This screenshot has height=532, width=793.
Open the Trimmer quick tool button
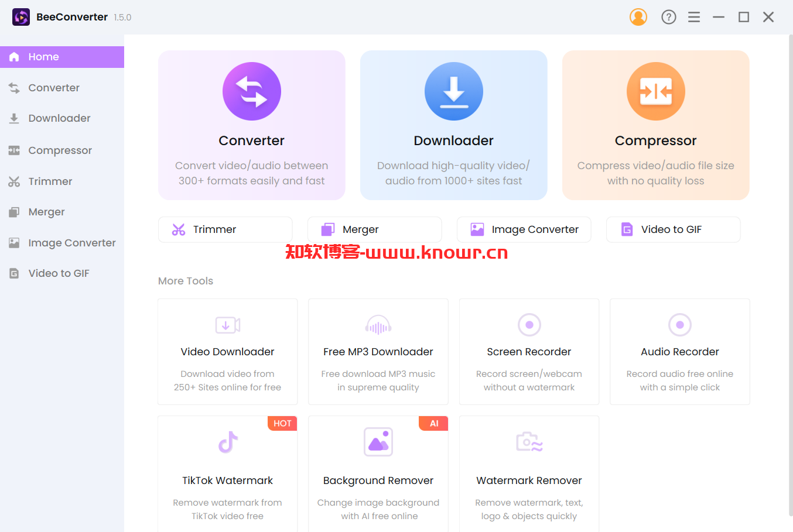click(225, 229)
